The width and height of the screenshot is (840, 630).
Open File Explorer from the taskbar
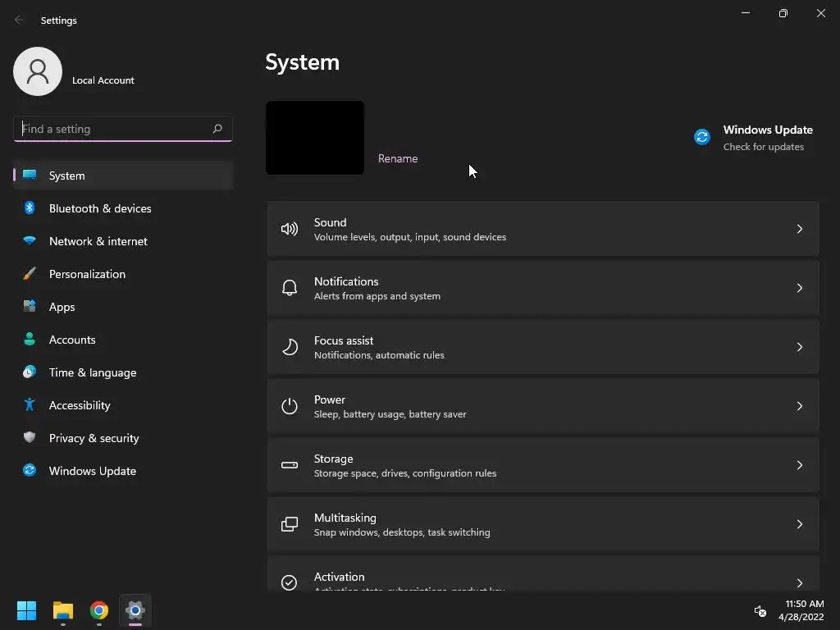[x=62, y=610]
